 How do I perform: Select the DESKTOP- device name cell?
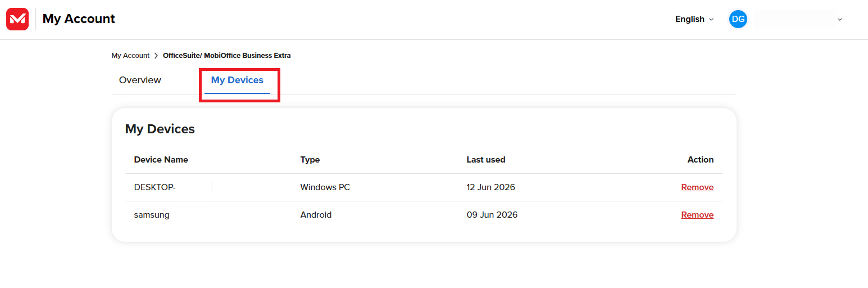[155, 187]
